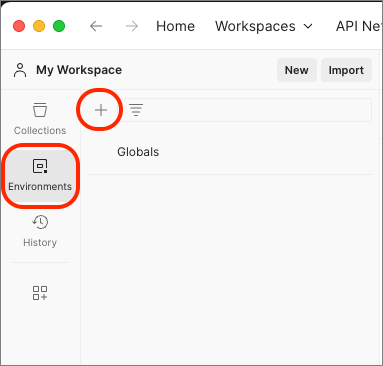383x366 pixels.
Task: Click the Import button
Action: pyautogui.click(x=346, y=70)
